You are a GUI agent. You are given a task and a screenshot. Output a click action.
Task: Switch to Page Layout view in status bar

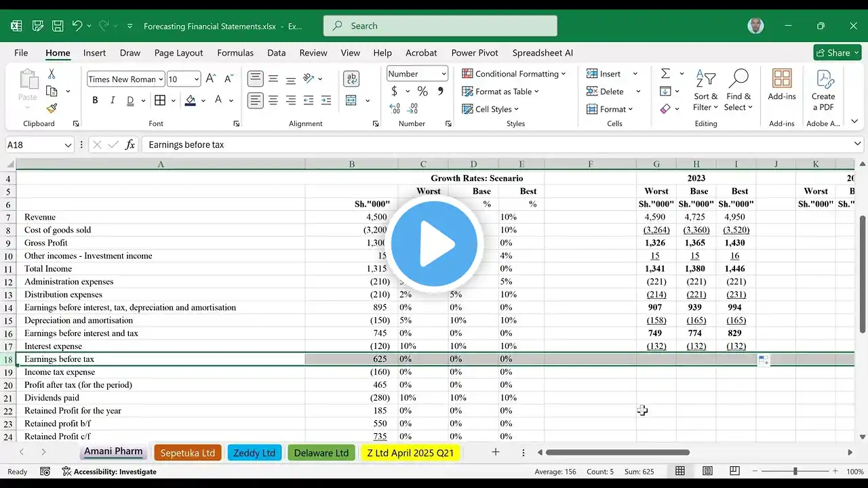click(707, 471)
